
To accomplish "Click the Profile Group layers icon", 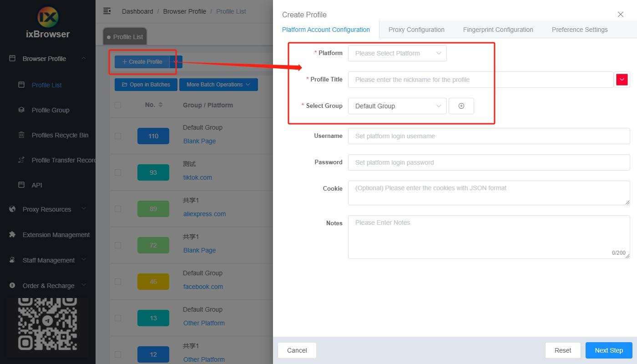I will point(21,110).
